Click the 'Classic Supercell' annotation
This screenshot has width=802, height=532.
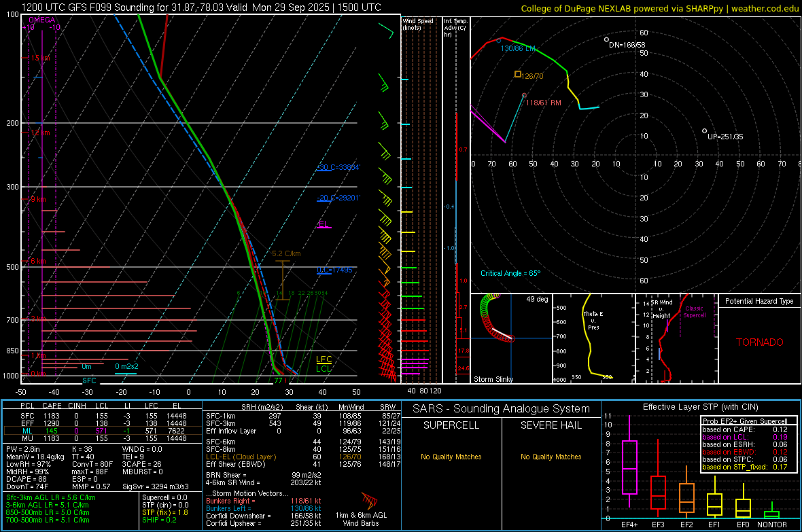(694, 312)
